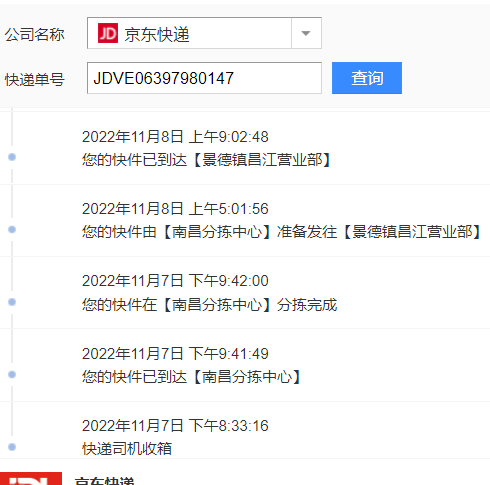The width and height of the screenshot is (490, 485).
Task: Click timeline dot for 分拣完成 entry
Action: (x=12, y=302)
